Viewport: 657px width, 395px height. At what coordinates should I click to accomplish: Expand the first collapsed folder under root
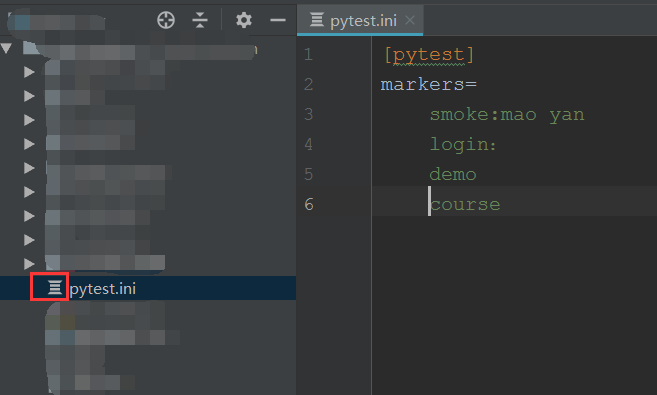[x=29, y=72]
